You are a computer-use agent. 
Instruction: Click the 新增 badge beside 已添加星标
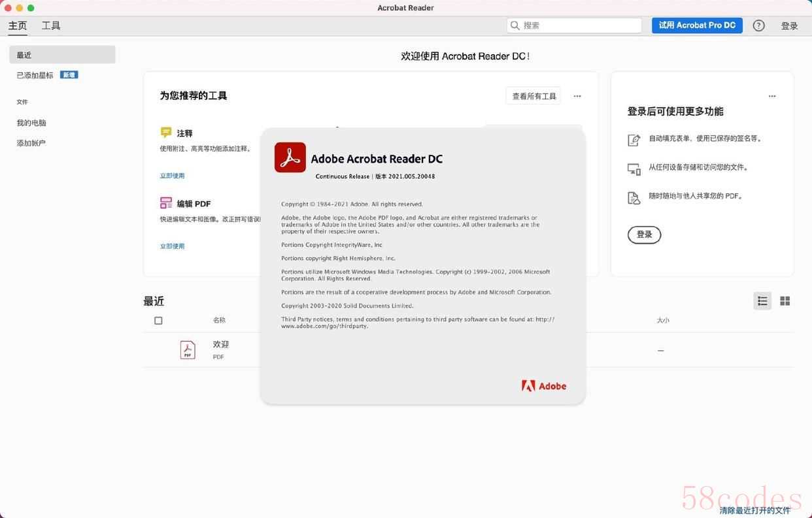click(69, 75)
